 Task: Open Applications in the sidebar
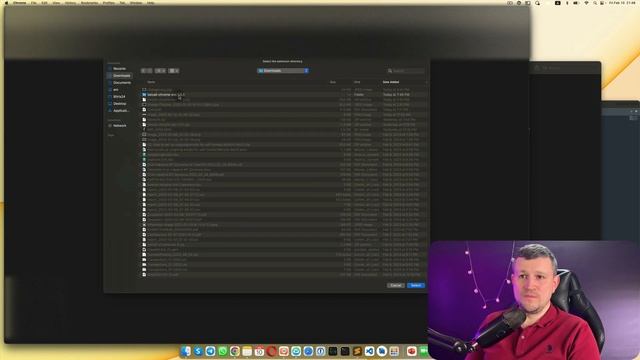coord(119,111)
